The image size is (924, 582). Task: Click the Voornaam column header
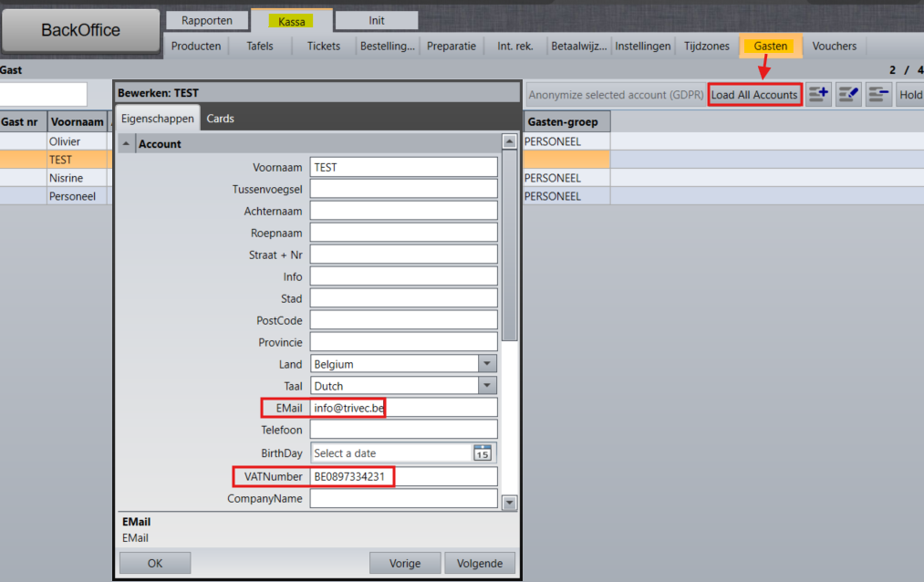tap(78, 122)
